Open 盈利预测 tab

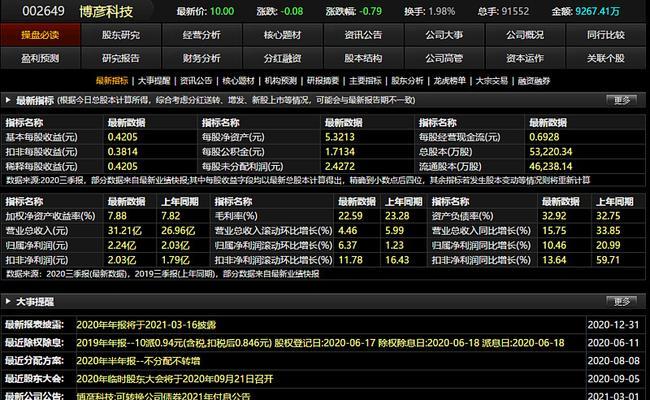pos(40,58)
